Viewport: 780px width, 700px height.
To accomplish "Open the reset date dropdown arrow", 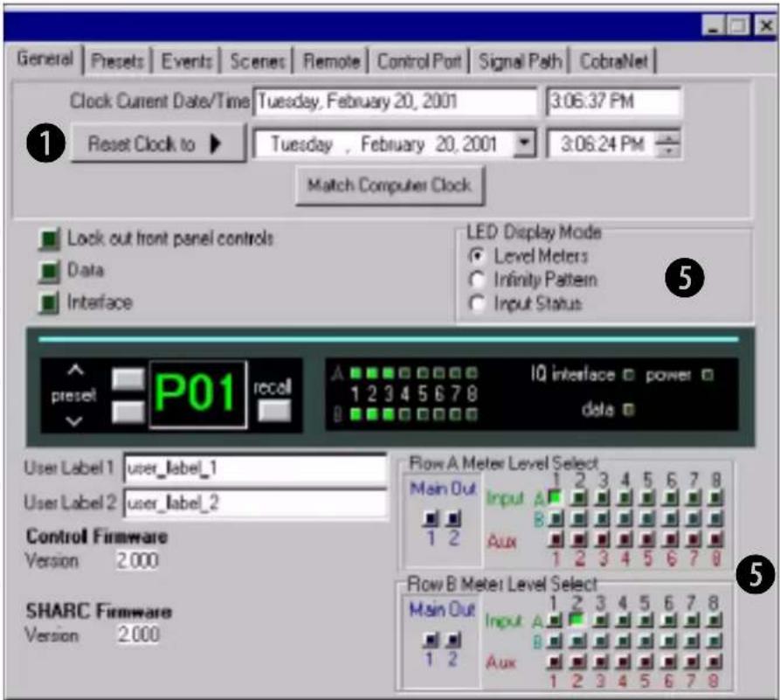I will (524, 143).
